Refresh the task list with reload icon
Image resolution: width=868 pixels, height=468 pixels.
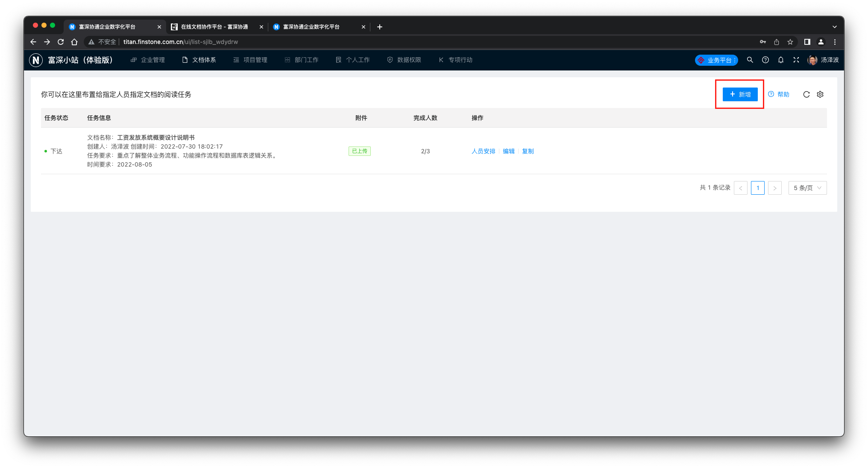806,94
